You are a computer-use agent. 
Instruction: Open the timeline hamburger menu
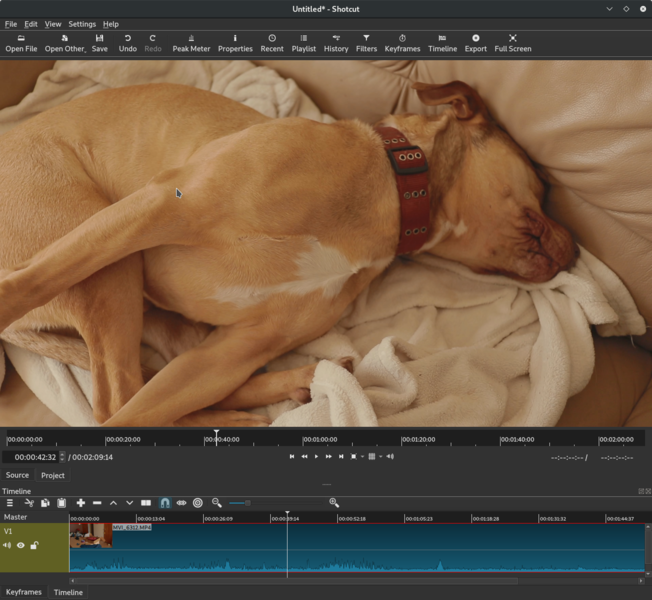point(10,503)
